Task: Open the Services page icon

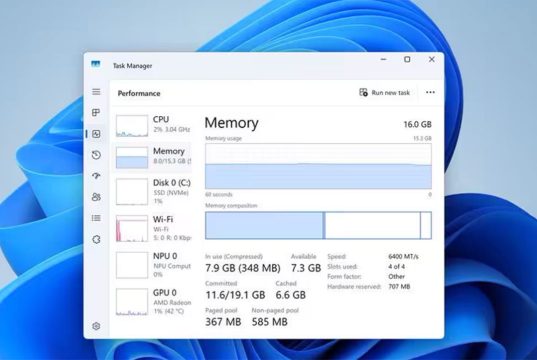Action: (x=96, y=239)
